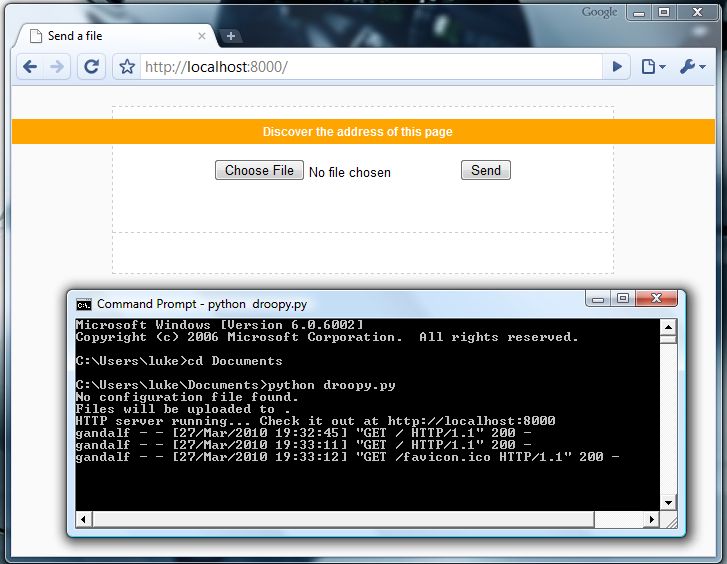Click 'Discover the address of this page' banner
Viewport: 727px width, 564px height.
coord(357,132)
